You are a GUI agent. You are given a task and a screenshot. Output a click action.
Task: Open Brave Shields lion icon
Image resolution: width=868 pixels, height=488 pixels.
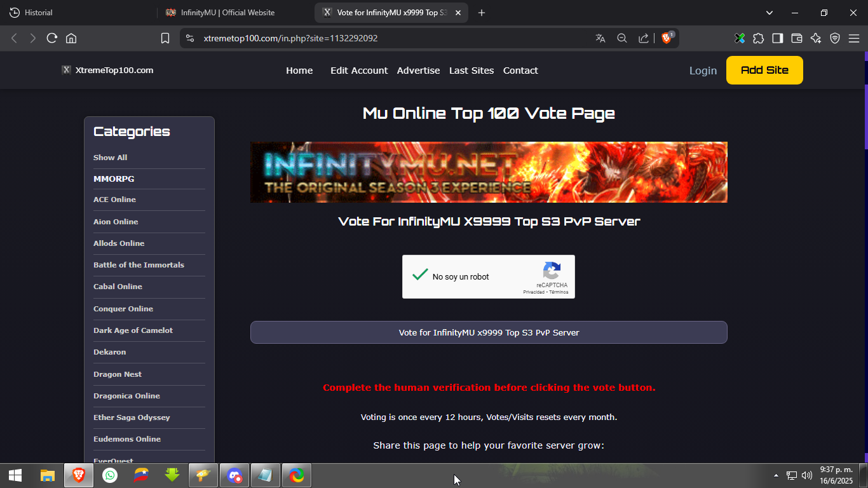point(667,38)
